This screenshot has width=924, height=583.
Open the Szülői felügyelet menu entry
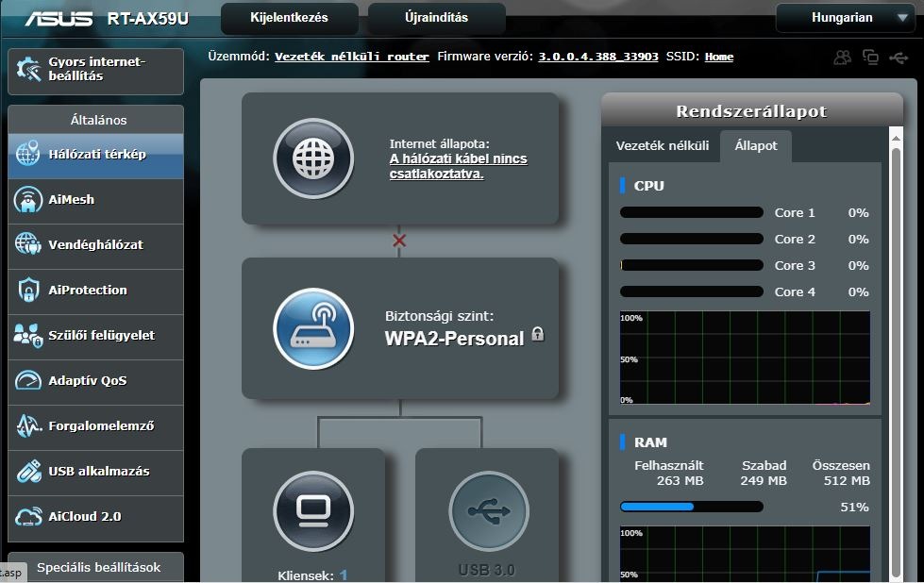95,338
